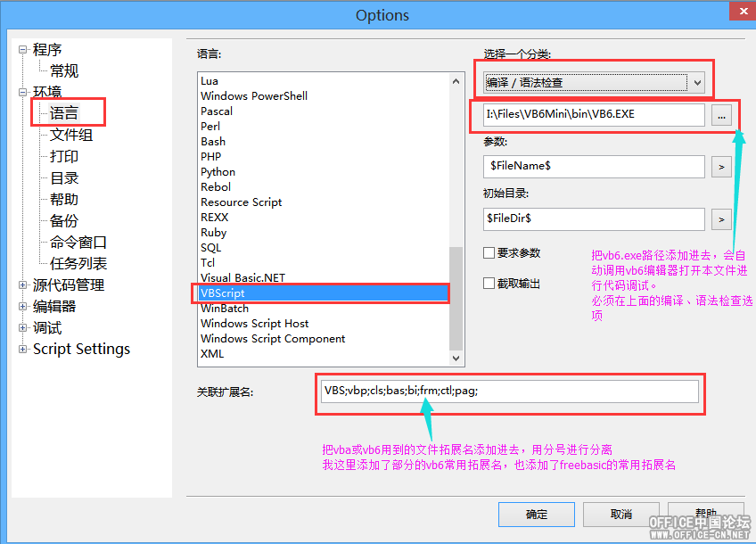Screen dimensions: 756x544
Task: Click language list scroll-down arrow
Action: (456, 359)
